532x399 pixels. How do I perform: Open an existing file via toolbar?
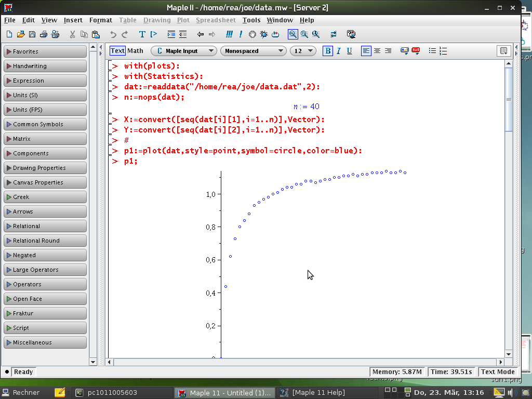coord(21,34)
